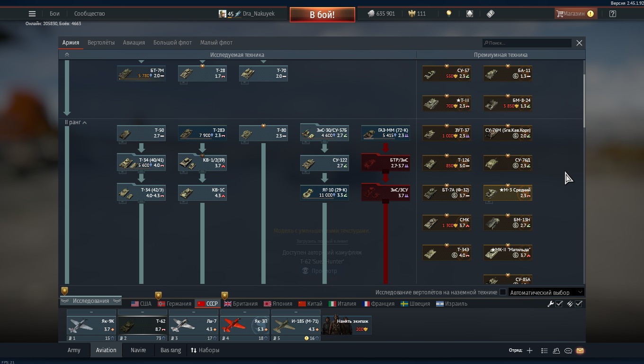Toggle auto-repair checkbox beside wrench
Image resolution: width=644 pixels, height=364 pixels.
559,304
